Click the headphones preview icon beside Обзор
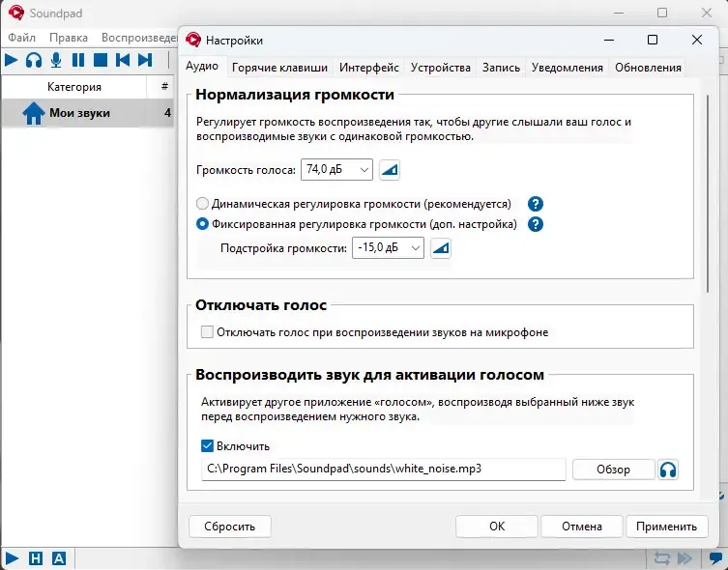Screen dimensions: 728x570 coord(668,470)
